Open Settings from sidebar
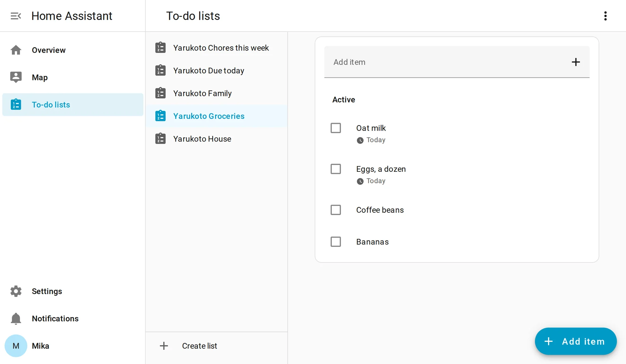Image resolution: width=626 pixels, height=364 pixels. 73,291
